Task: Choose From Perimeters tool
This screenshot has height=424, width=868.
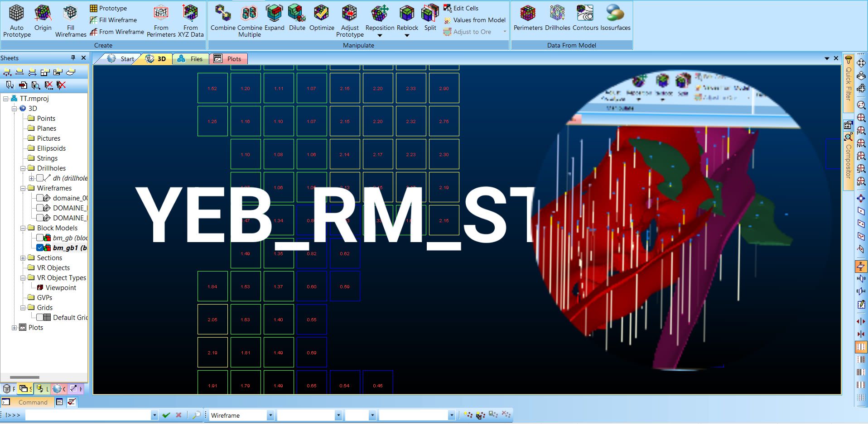Action: click(161, 20)
